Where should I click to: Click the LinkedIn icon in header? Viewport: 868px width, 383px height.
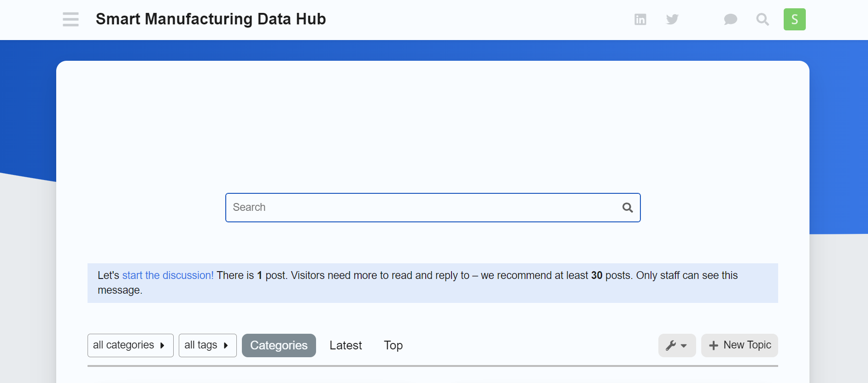coord(640,19)
